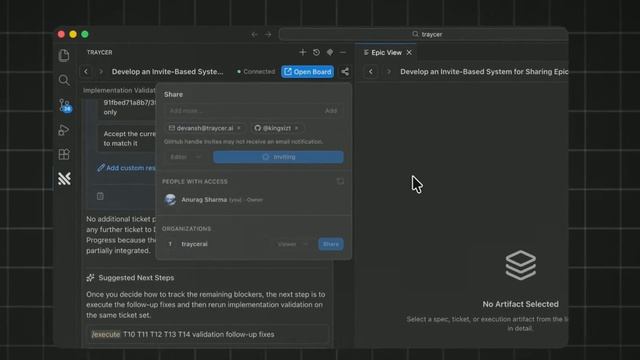Click the title bar forward arrow
Screen dimensions: 640x360
tap(268, 35)
